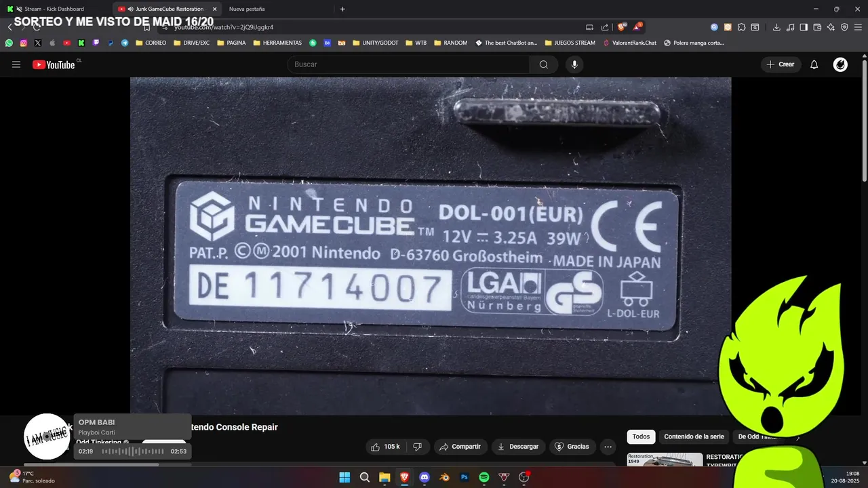
Task: Click the Crear button
Action: click(781, 64)
